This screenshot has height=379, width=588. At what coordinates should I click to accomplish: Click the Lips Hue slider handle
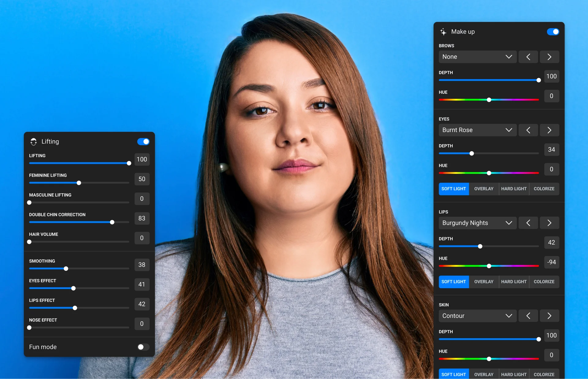pyautogui.click(x=489, y=266)
